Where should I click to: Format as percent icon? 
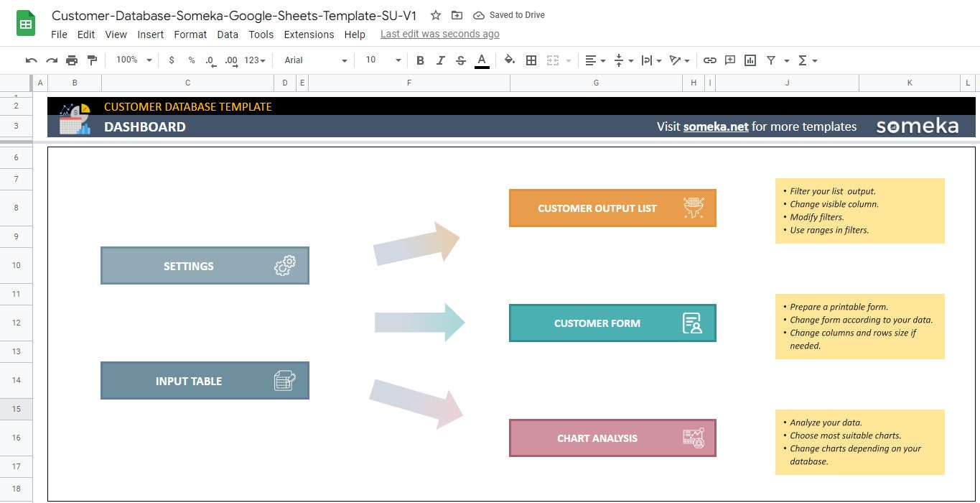(x=191, y=60)
